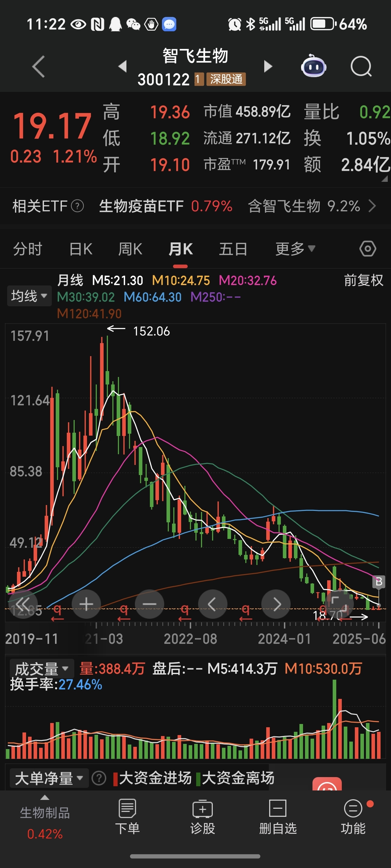Open related ETF list chevron arrow
The image size is (391, 868).
tap(372, 206)
